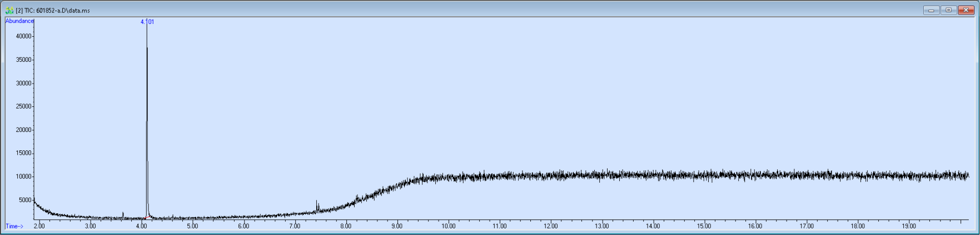Click the 40000 abundance tick label
This screenshot has width=980, height=235.
[x=24, y=36]
